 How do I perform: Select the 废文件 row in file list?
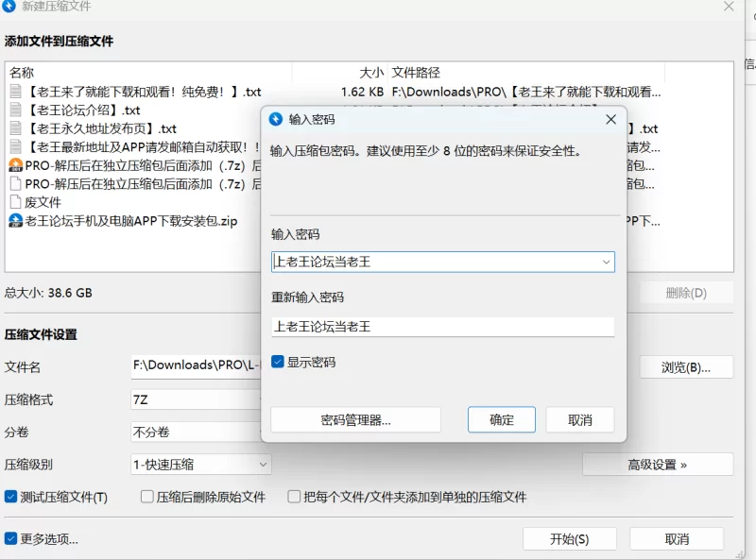pyautogui.click(x=135, y=202)
